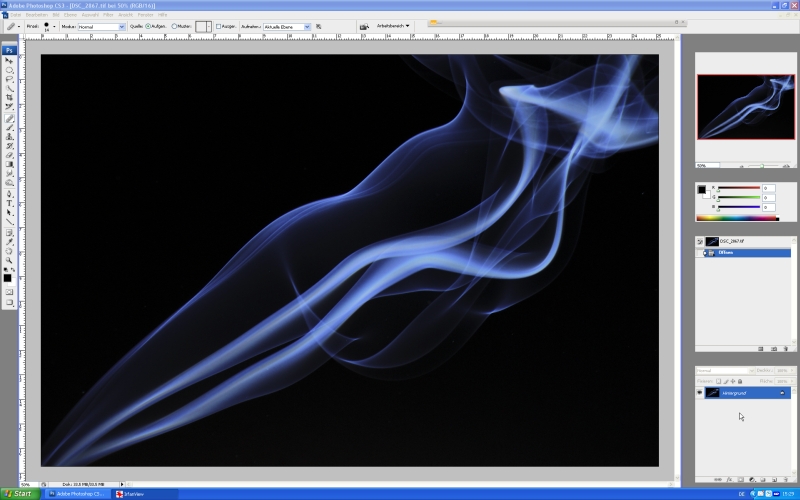Screen dimensions: 800x500
Task: Select the Slice tool
Action: click(9, 107)
